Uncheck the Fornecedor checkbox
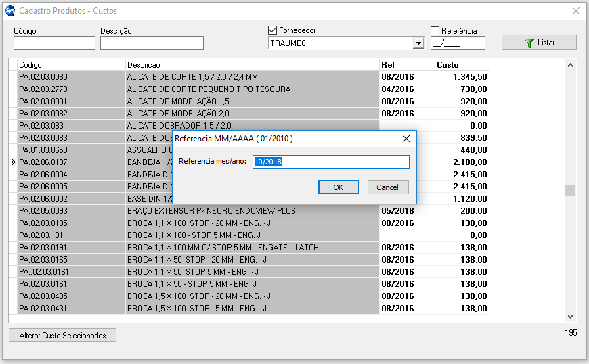 pos(273,30)
